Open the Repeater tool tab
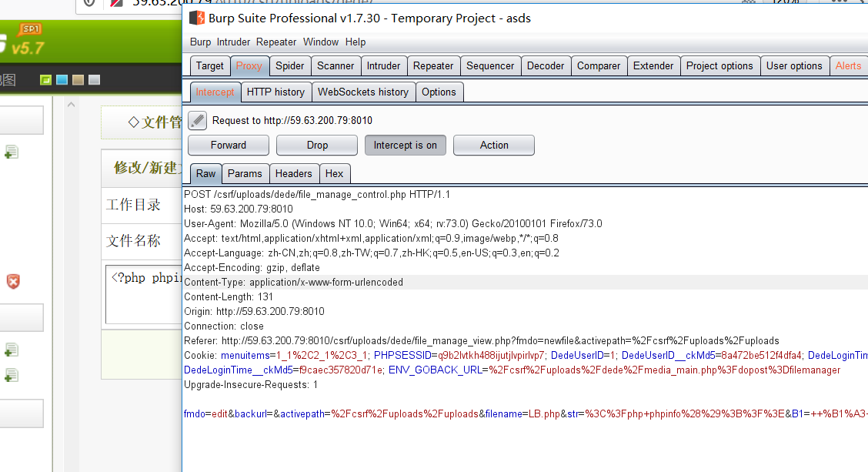The image size is (868, 472). (x=433, y=66)
